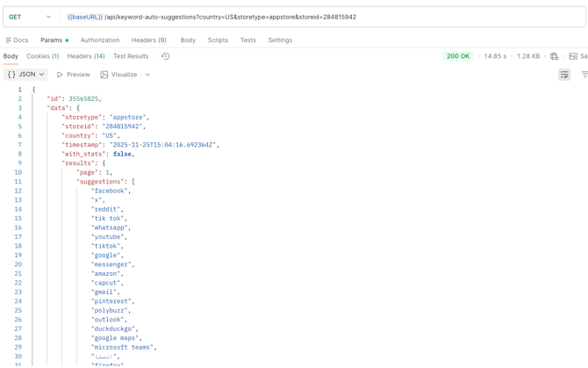This screenshot has height=368, width=588.
Task: Switch to the Scripts tab
Action: tap(218, 40)
